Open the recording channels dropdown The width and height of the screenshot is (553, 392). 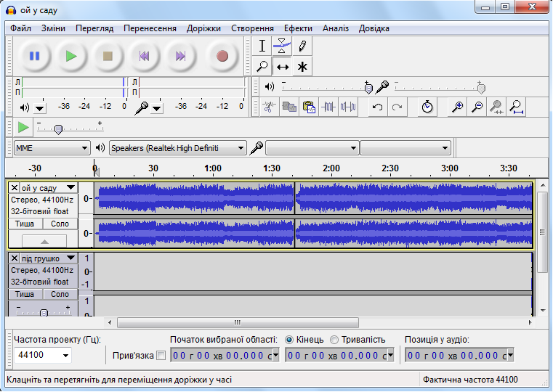[x=405, y=148]
